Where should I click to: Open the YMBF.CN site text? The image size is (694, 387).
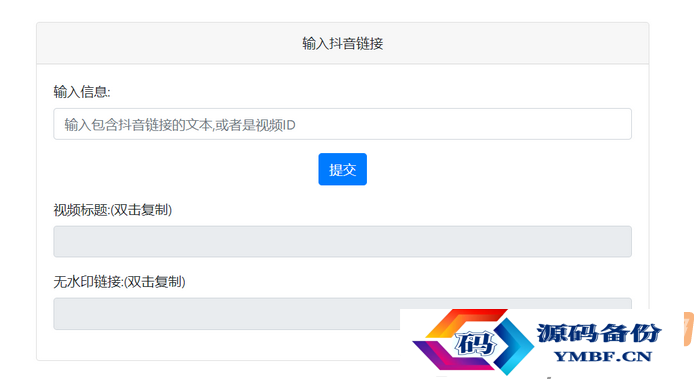pos(603,356)
